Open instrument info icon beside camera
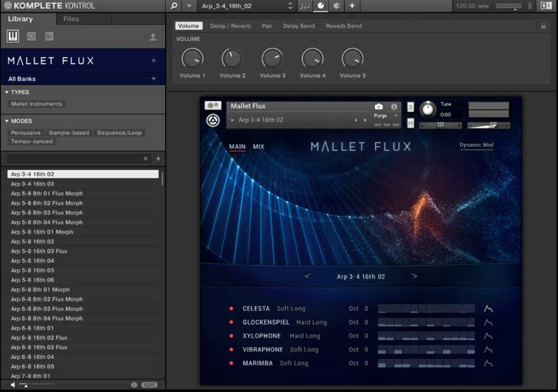The image size is (558, 392). [394, 107]
